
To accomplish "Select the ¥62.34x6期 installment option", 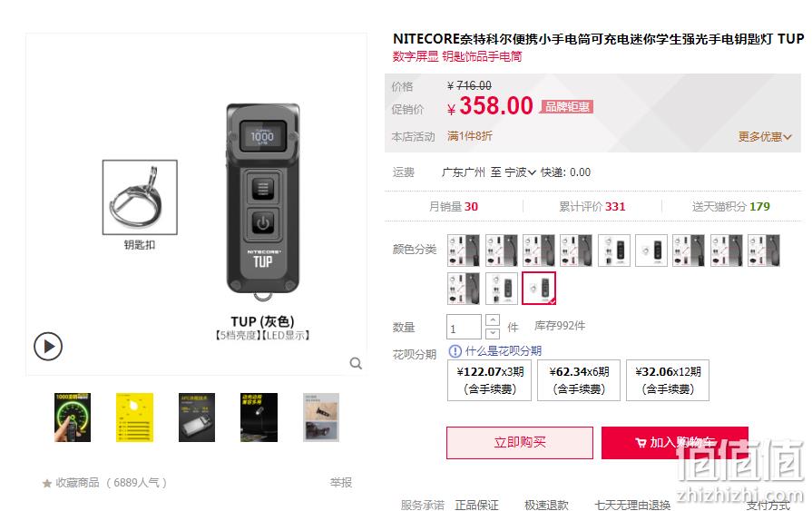I will [x=579, y=380].
